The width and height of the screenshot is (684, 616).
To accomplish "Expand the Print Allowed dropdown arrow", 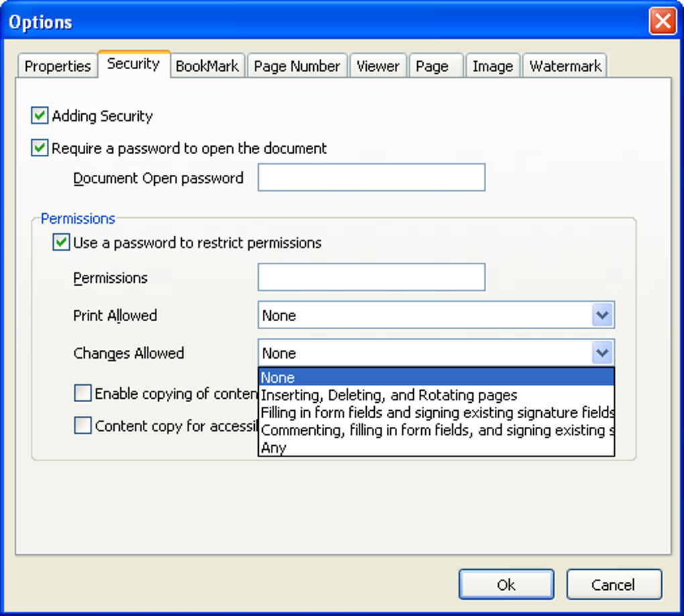I will tap(603, 315).
